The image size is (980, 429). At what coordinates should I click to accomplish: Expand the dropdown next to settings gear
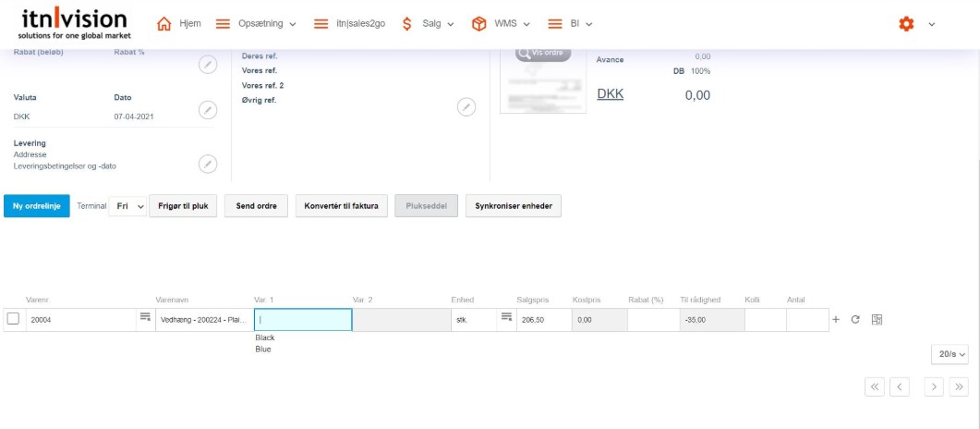click(x=932, y=24)
